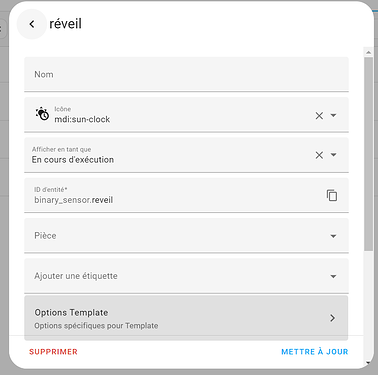Click the dialog vertical scrollbar thumb
The width and height of the screenshot is (378, 375).
point(368,154)
